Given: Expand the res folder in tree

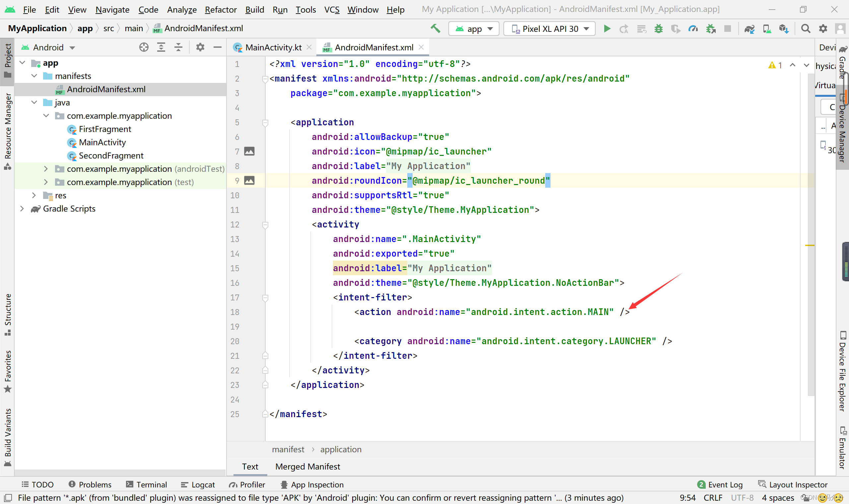Looking at the screenshot, I should [34, 195].
